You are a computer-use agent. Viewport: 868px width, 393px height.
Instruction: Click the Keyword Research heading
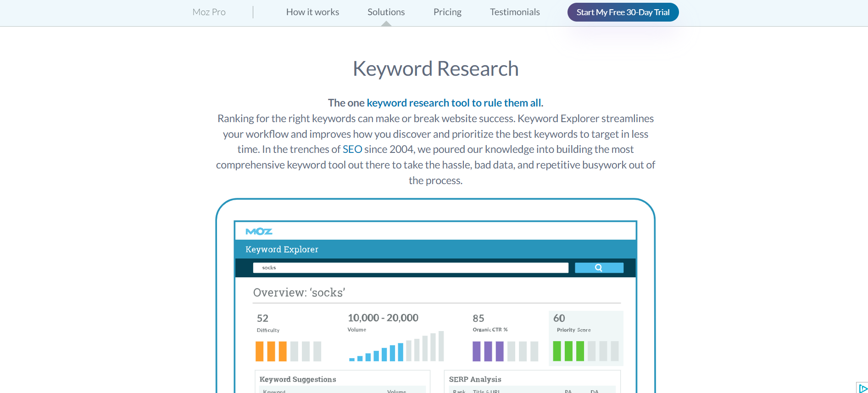click(435, 69)
